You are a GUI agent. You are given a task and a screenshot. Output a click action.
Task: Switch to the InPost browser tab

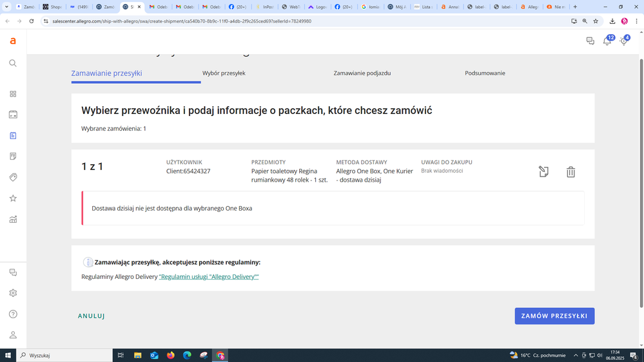click(264, 7)
